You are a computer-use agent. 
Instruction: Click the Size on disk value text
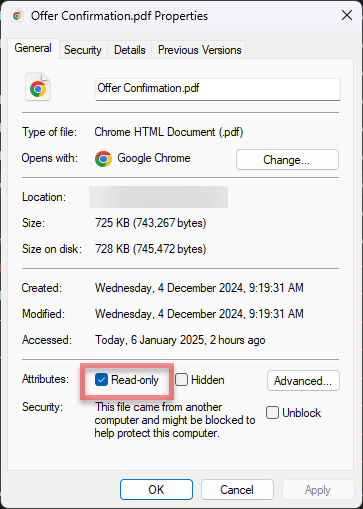pyautogui.click(x=151, y=249)
